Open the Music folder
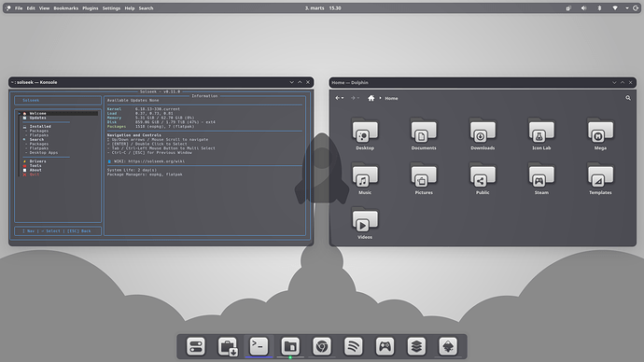This screenshot has width=644, height=362. click(x=365, y=178)
